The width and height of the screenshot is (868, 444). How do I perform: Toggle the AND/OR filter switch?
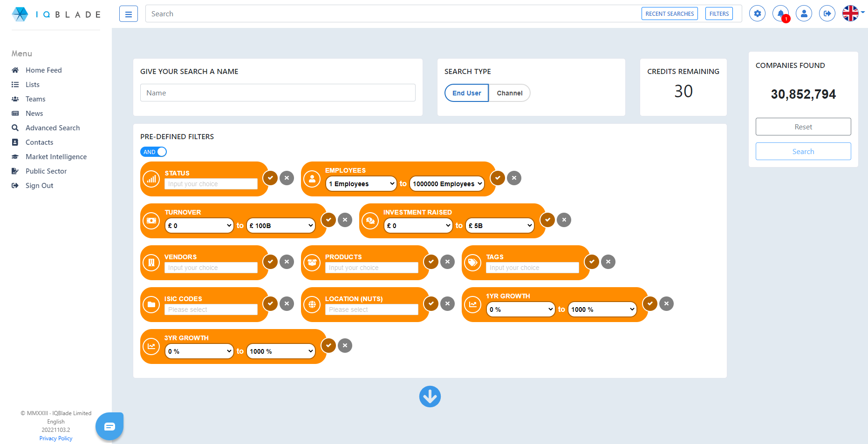153,152
